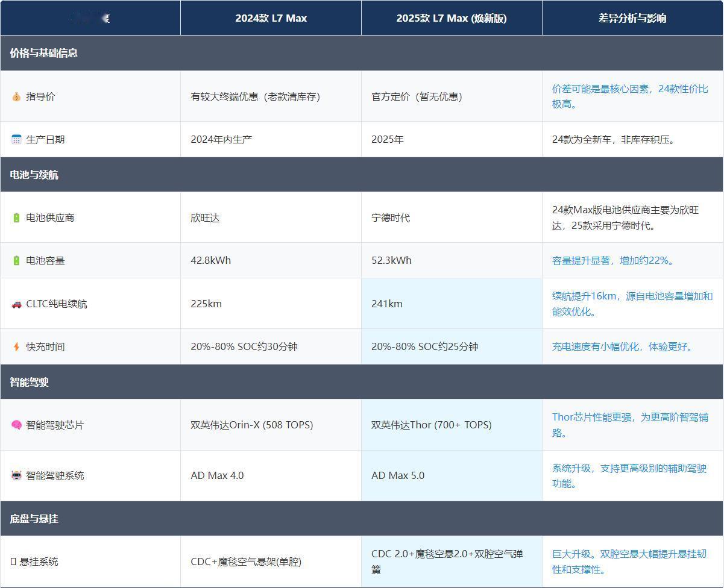This screenshot has width=724, height=588.
Task: Click the 价格与基础信息 section header
Action: (x=362, y=53)
